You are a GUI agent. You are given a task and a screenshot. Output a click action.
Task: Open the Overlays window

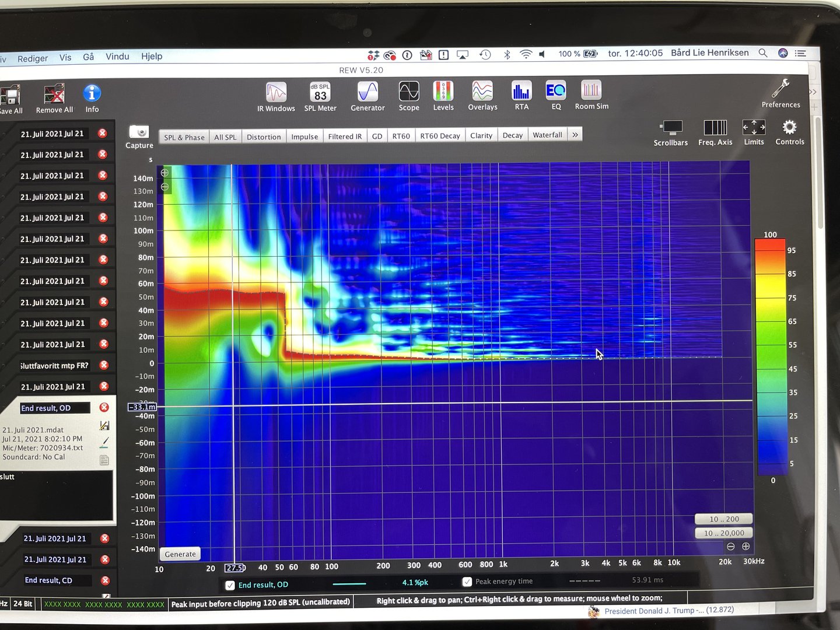(x=482, y=92)
